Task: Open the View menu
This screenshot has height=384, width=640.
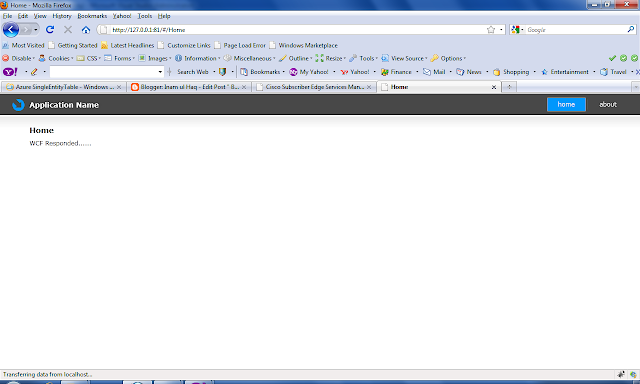Action: tap(40, 16)
